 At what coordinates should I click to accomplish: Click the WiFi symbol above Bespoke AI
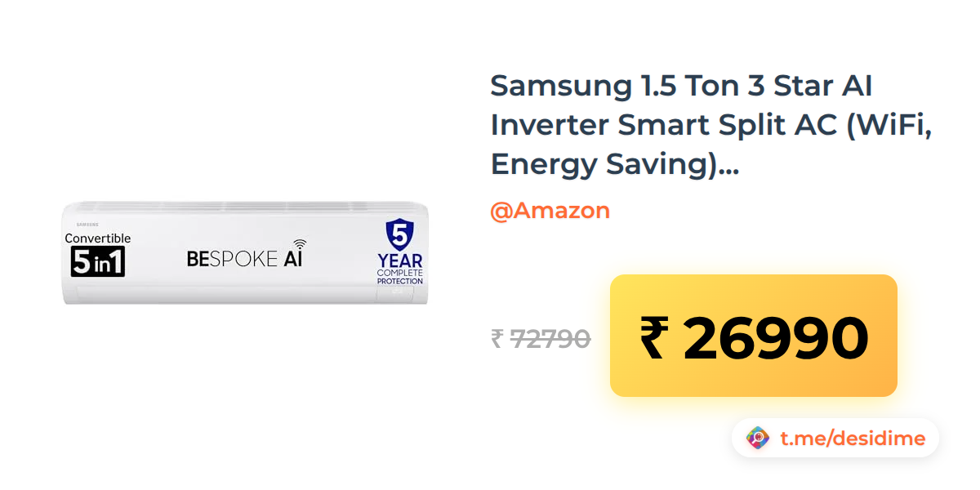pyautogui.click(x=301, y=243)
